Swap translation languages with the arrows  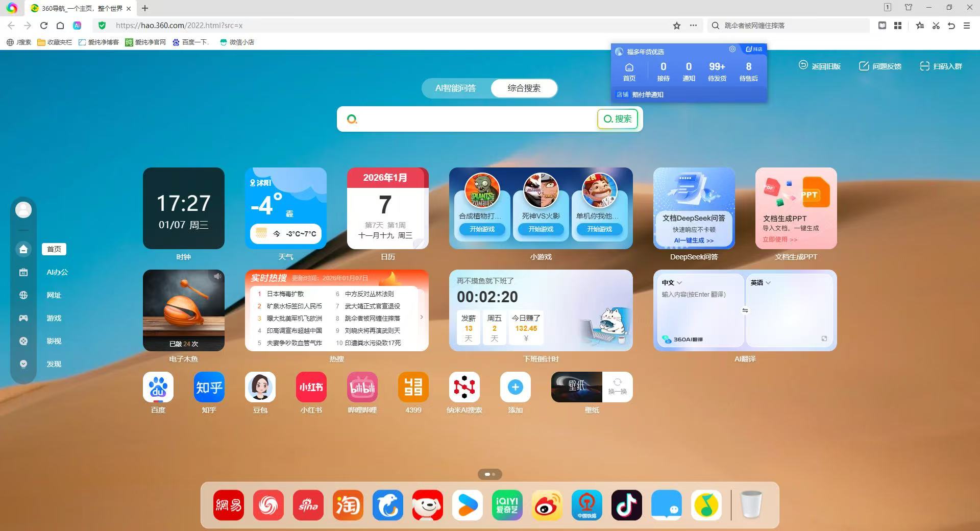point(745,310)
